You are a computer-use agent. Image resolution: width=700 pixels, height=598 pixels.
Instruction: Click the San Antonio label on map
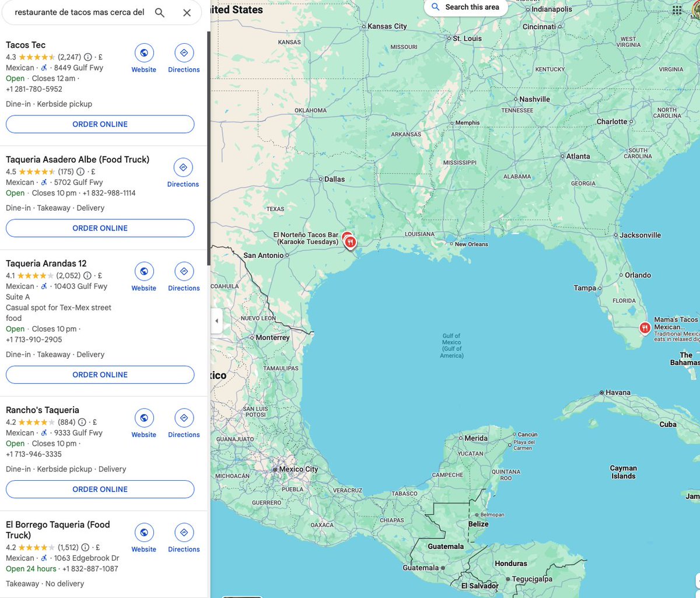263,255
